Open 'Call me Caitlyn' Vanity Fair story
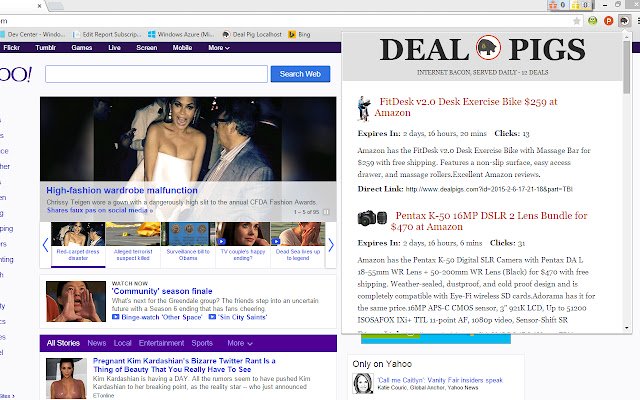This screenshot has height=400, width=640. point(440,380)
